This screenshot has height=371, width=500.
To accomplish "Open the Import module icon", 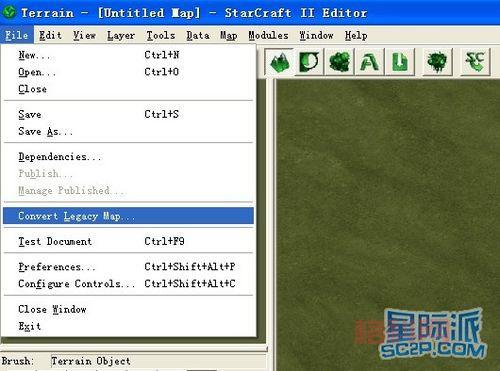I will [400, 62].
